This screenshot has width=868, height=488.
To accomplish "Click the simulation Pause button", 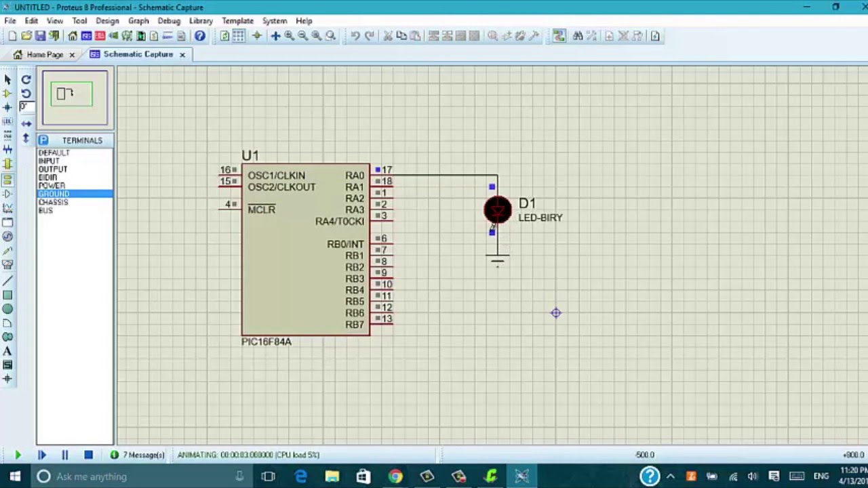I will [64, 455].
